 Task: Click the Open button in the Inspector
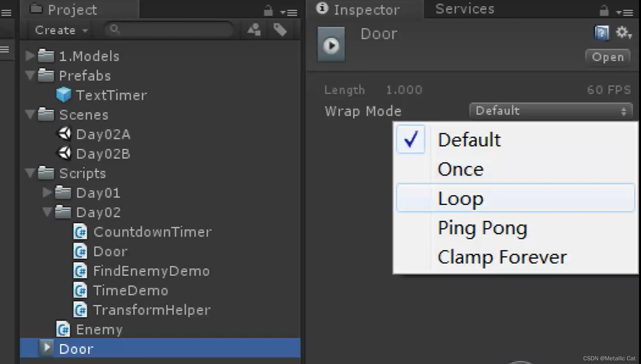coord(607,57)
